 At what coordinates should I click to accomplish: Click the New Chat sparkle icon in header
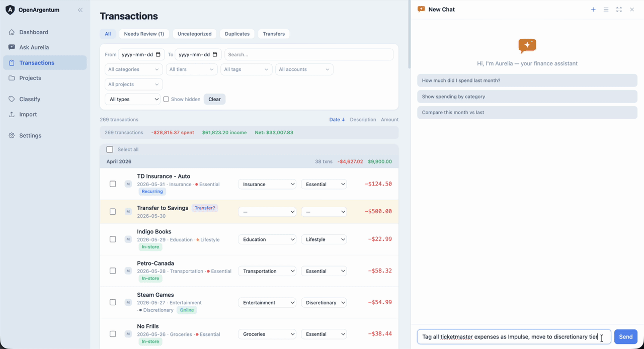[x=421, y=10]
